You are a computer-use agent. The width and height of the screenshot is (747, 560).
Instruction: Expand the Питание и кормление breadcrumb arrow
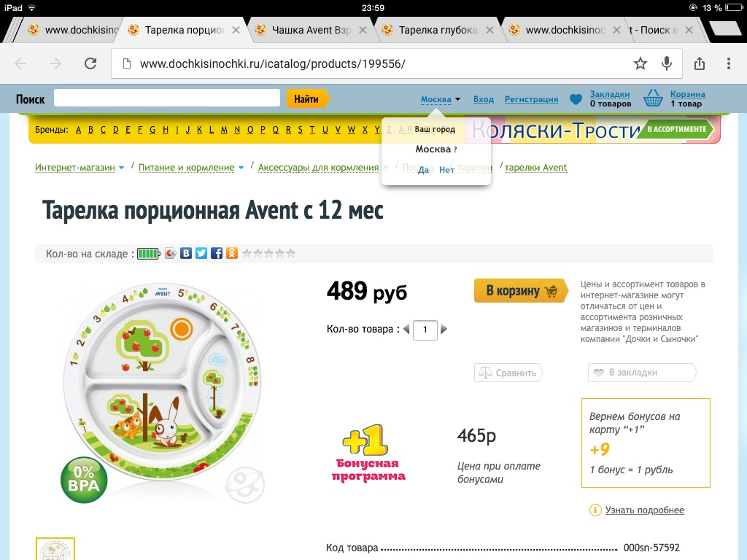(241, 168)
